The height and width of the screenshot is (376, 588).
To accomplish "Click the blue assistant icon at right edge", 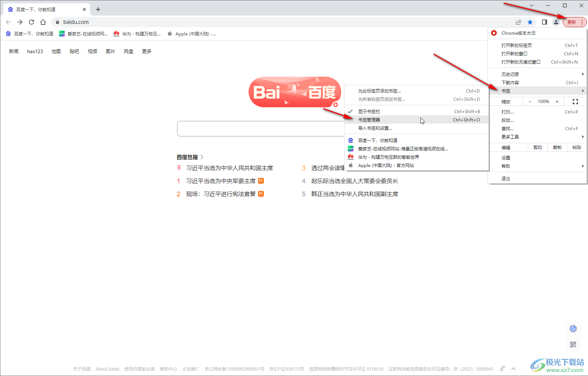I will pos(573,329).
